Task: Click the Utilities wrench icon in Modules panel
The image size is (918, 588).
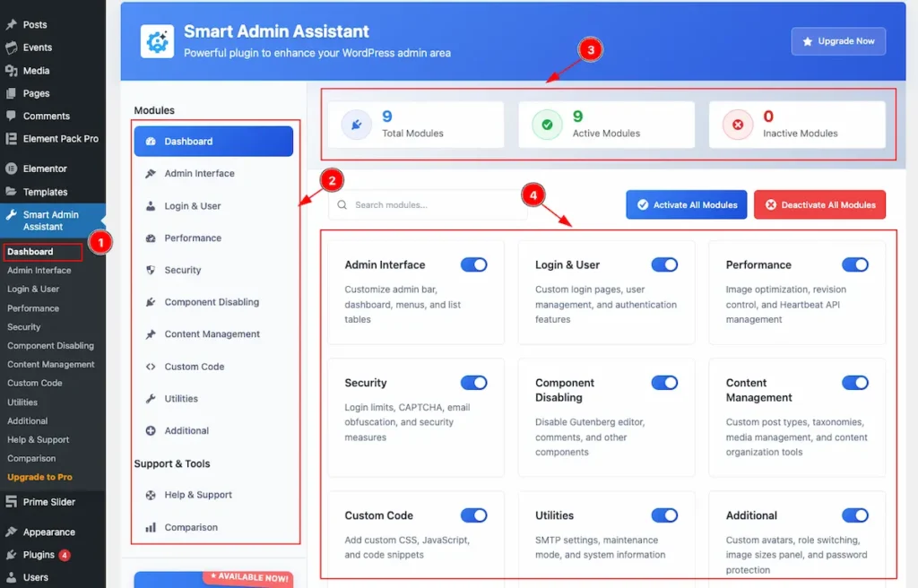Action: [x=151, y=399]
